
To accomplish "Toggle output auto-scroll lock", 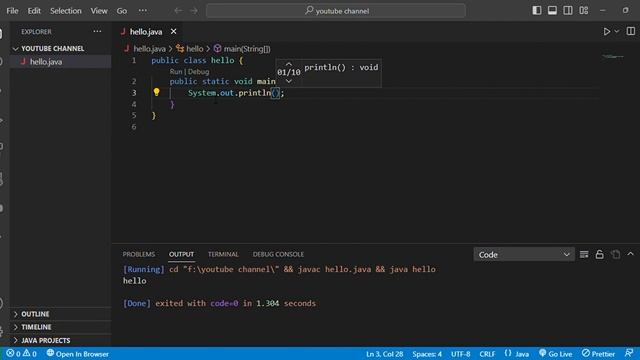I will 599,254.
